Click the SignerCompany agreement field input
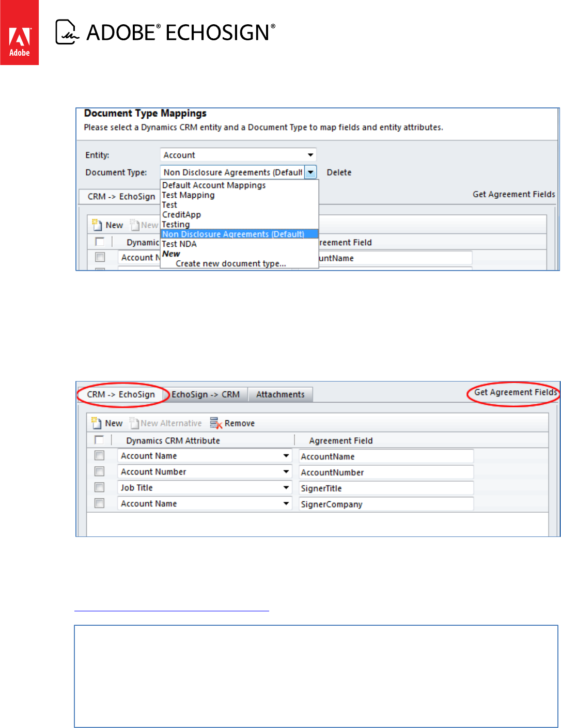Screen dimensions: 561x728 point(386,504)
